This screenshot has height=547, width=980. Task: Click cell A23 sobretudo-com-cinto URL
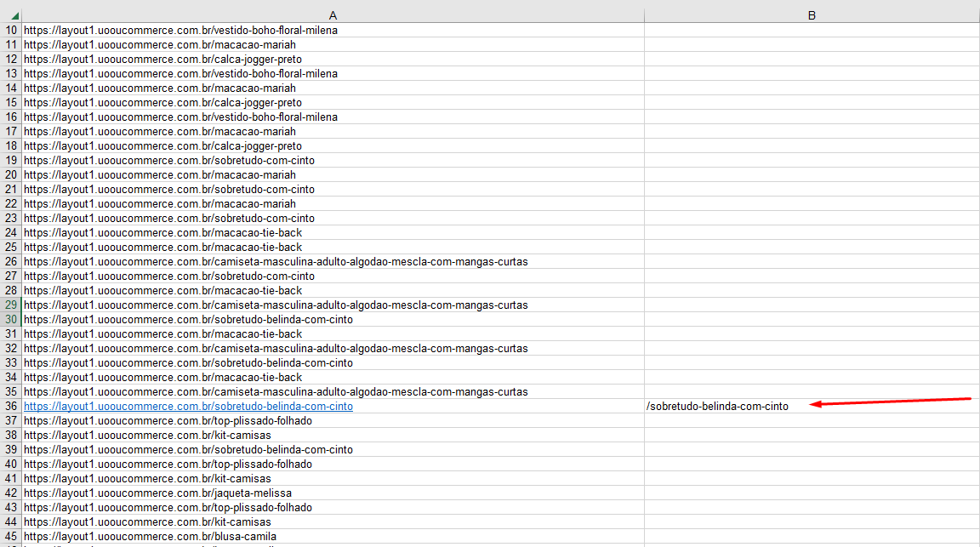click(333, 218)
